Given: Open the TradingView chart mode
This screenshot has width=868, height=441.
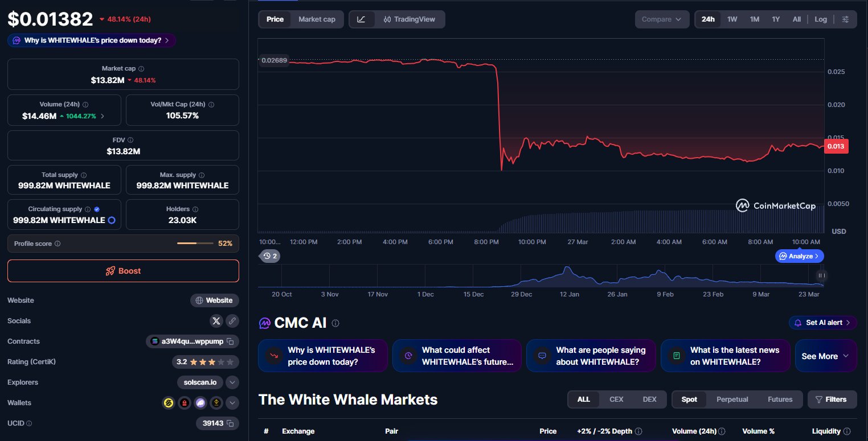Looking at the screenshot, I should click(x=410, y=19).
